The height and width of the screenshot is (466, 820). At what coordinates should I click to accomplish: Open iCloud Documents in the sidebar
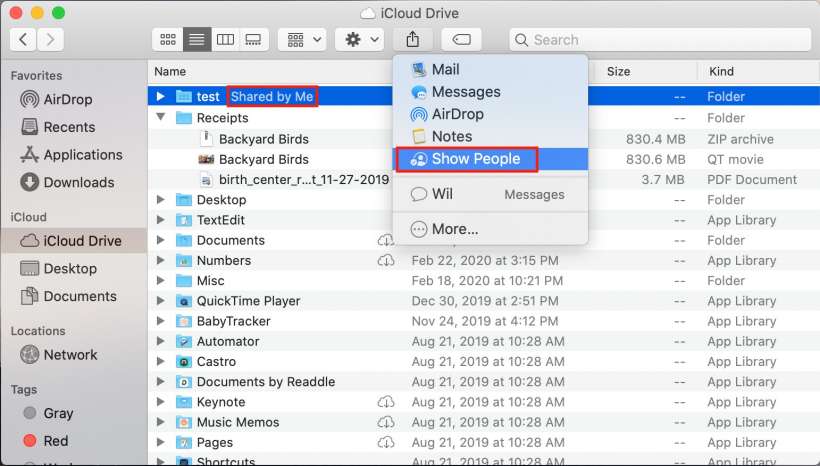point(69,297)
